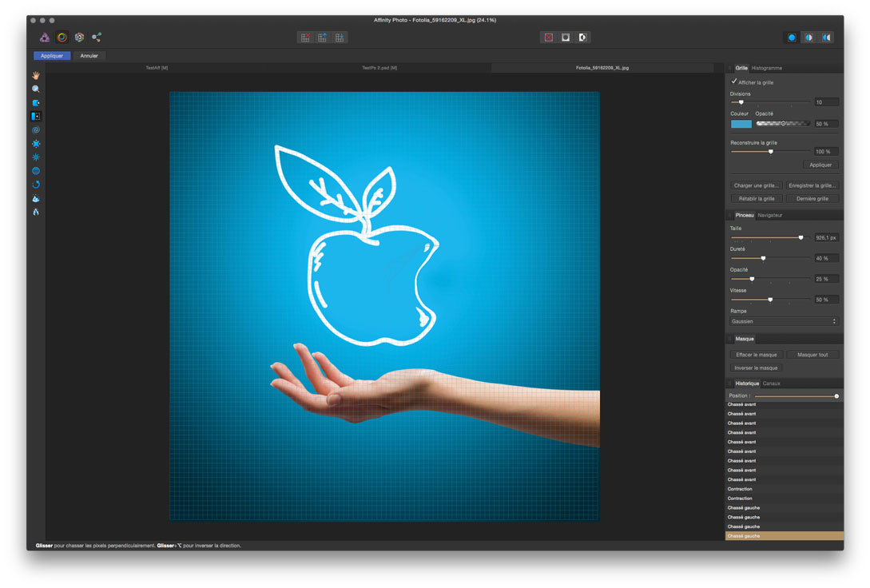
Task: Click the Annuler button
Action: [x=89, y=55]
